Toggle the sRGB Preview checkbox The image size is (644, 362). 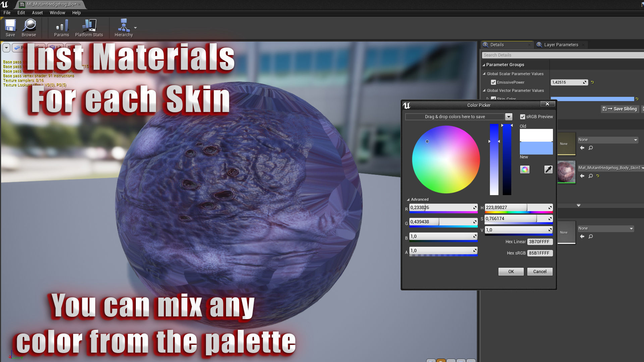click(522, 117)
